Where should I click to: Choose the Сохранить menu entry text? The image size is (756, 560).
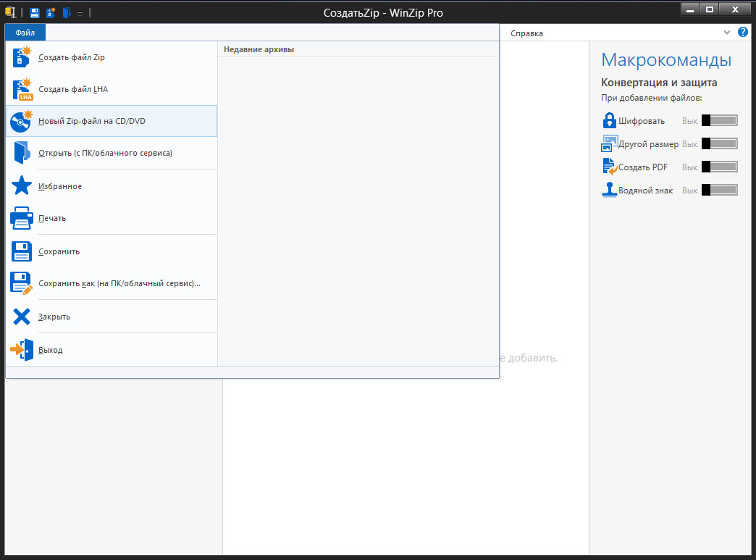pyautogui.click(x=59, y=251)
